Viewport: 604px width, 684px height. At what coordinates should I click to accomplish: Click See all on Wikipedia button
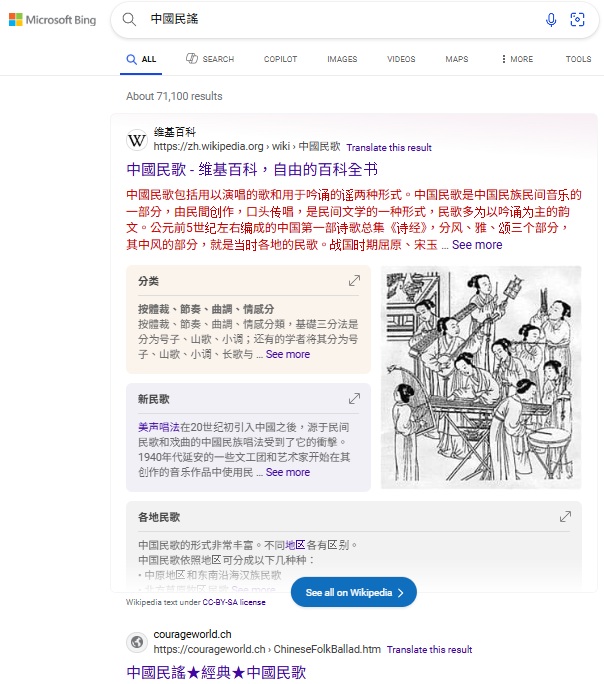354,592
